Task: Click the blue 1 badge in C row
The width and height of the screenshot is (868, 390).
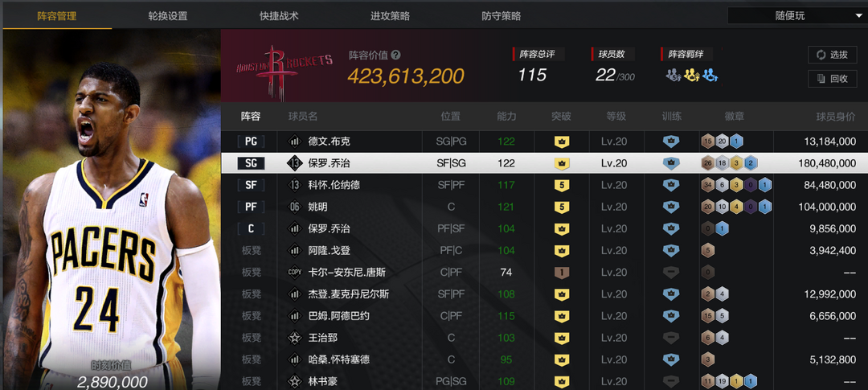Action: 722,229
